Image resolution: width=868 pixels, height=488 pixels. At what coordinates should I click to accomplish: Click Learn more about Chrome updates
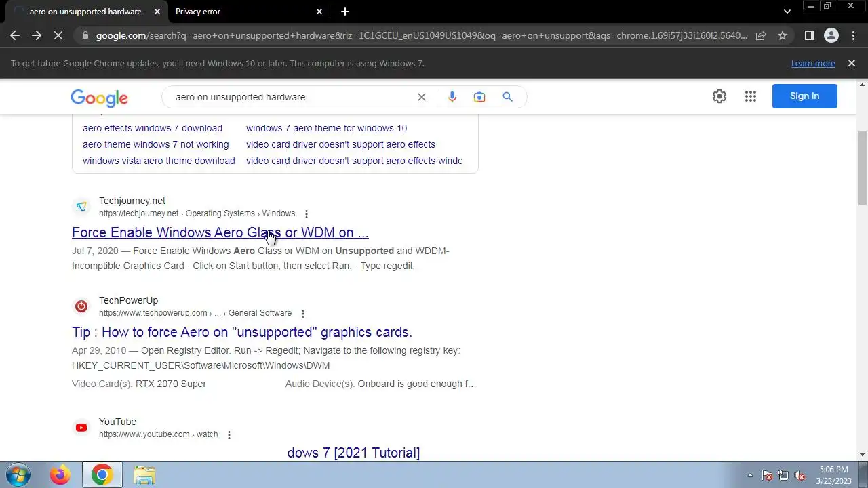click(x=813, y=64)
